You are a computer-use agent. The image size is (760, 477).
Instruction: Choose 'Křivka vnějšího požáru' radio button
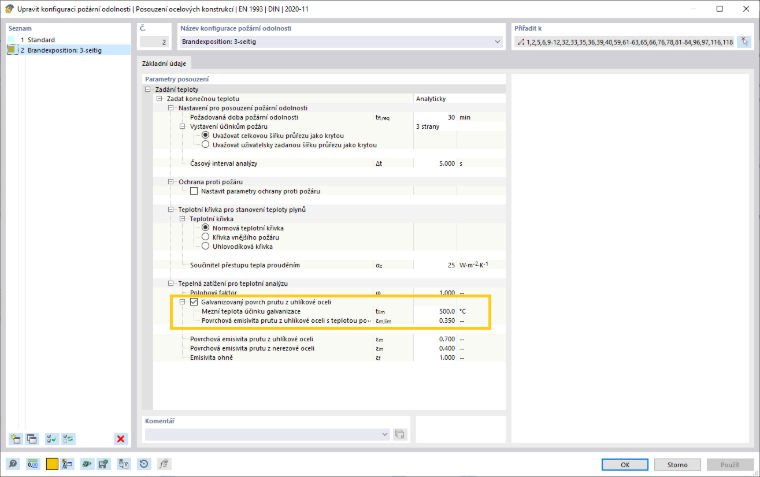[206, 237]
